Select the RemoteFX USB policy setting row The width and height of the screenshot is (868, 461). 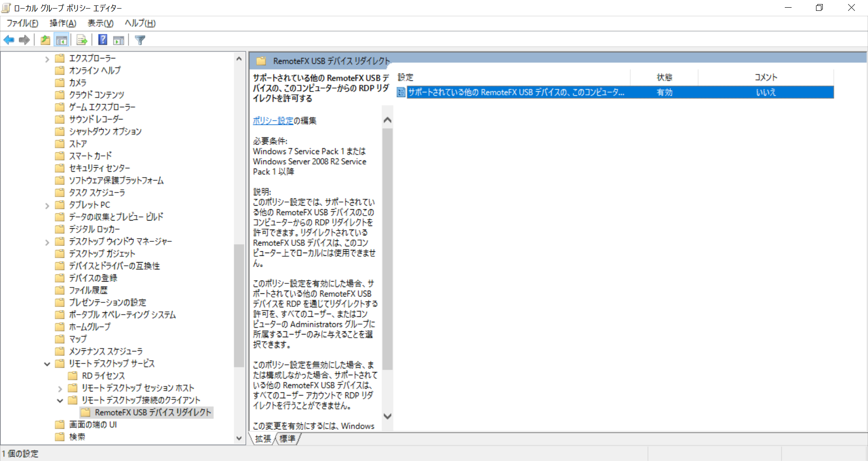click(x=615, y=92)
